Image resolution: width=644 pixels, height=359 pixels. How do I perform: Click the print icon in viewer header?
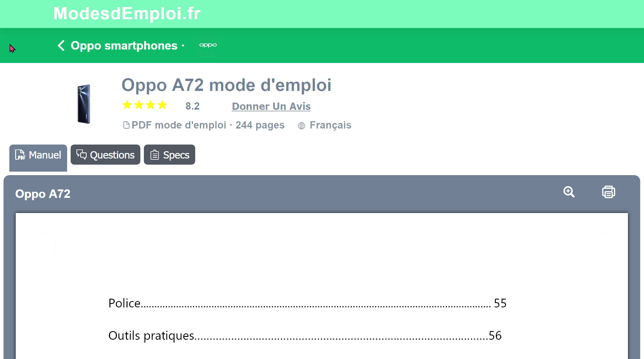pos(608,192)
